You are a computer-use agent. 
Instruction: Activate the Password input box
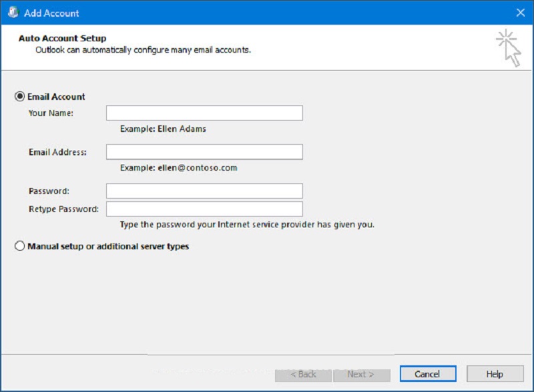click(x=204, y=191)
